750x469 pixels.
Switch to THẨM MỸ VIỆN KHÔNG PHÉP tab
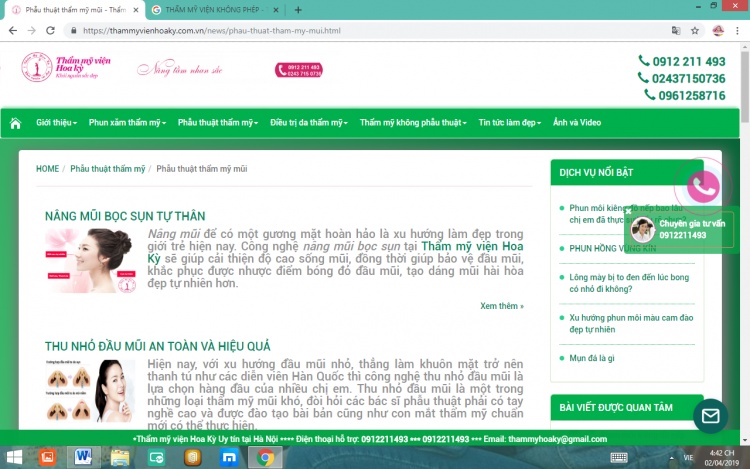pyautogui.click(x=214, y=9)
